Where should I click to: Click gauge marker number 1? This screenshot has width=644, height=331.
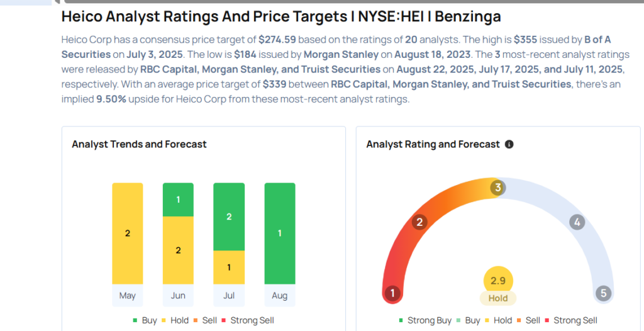pyautogui.click(x=393, y=293)
